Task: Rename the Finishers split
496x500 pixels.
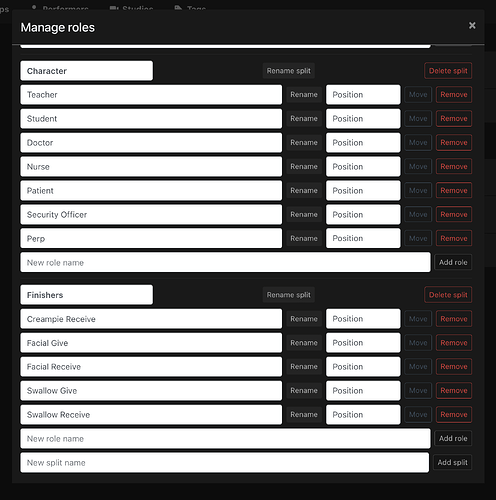Action: [x=289, y=295]
